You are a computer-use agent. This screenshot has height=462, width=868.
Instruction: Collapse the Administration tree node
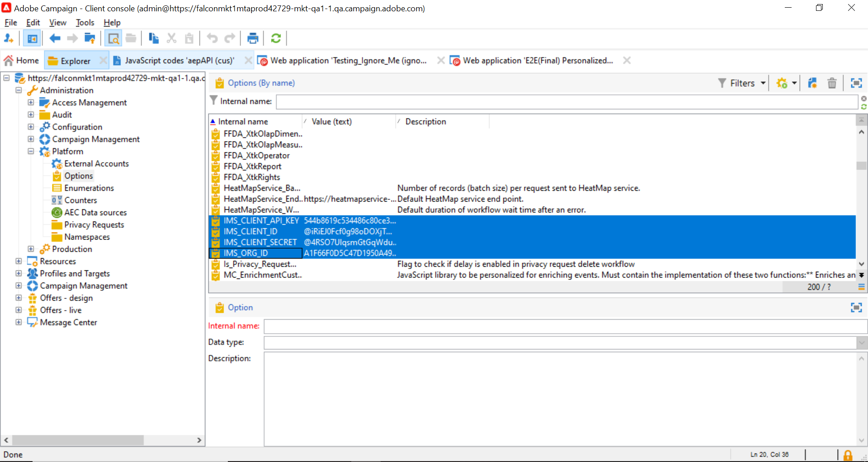coord(19,90)
